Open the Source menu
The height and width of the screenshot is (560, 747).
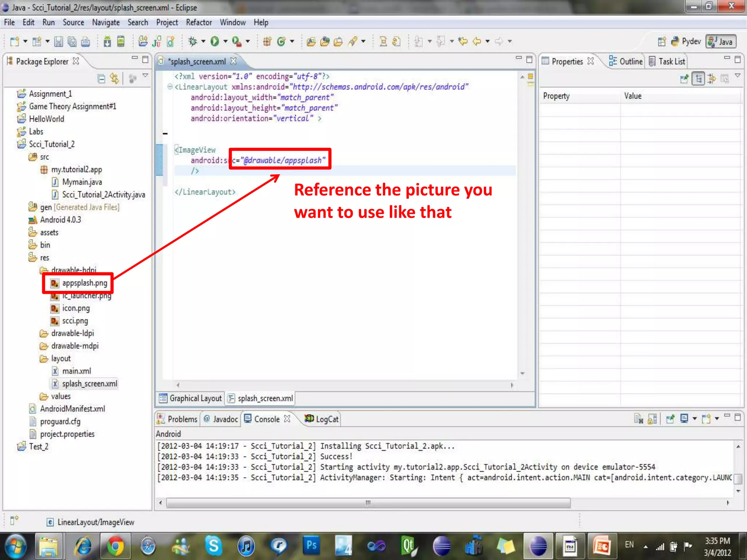pyautogui.click(x=73, y=23)
